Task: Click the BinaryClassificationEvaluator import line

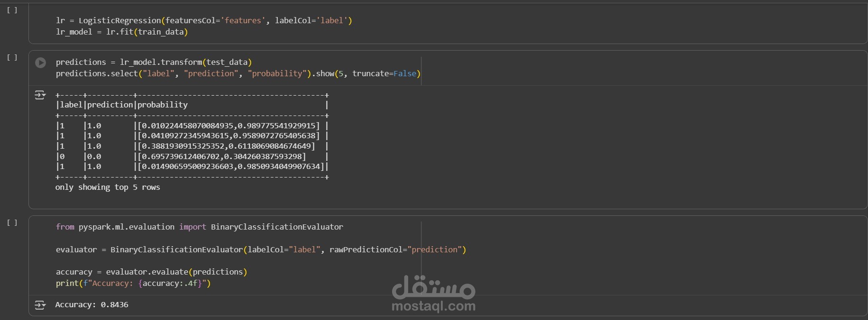Action: (200, 227)
